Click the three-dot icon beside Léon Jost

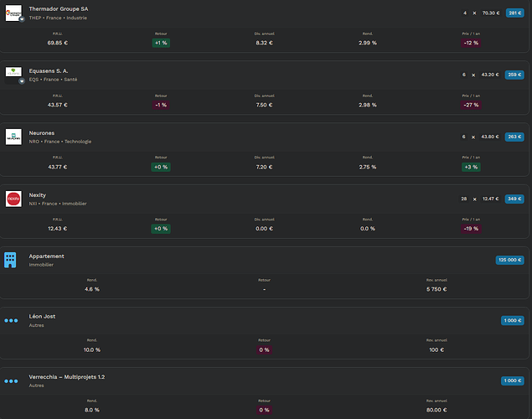coord(11,321)
